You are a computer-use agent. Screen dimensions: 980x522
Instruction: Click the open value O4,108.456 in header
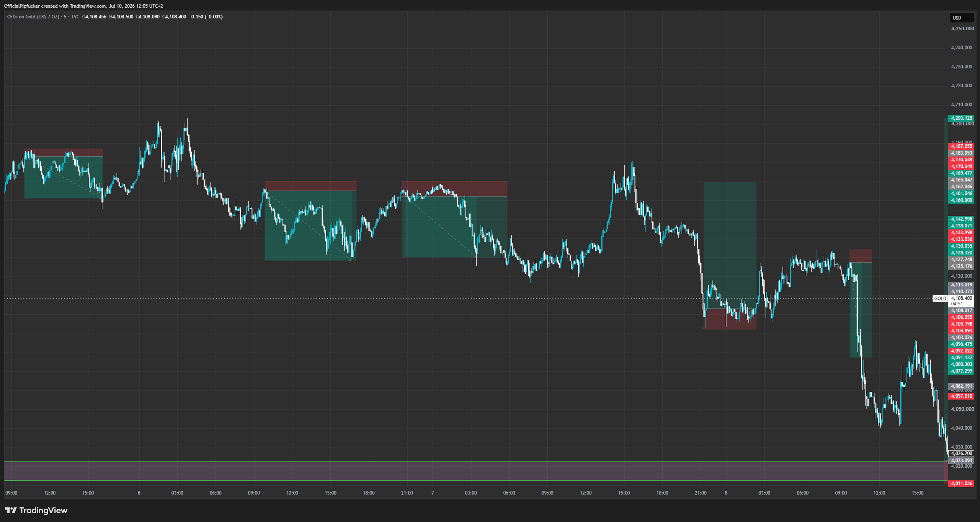95,17
